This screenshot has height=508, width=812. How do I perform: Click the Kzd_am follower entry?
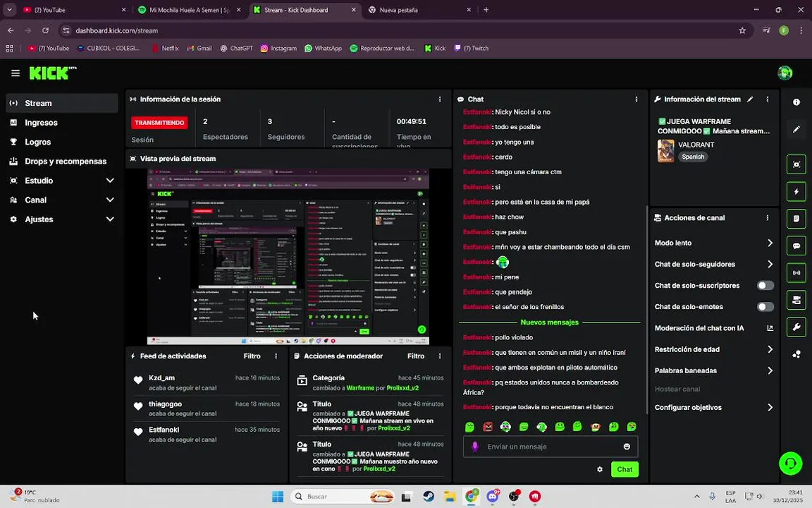[207, 382]
